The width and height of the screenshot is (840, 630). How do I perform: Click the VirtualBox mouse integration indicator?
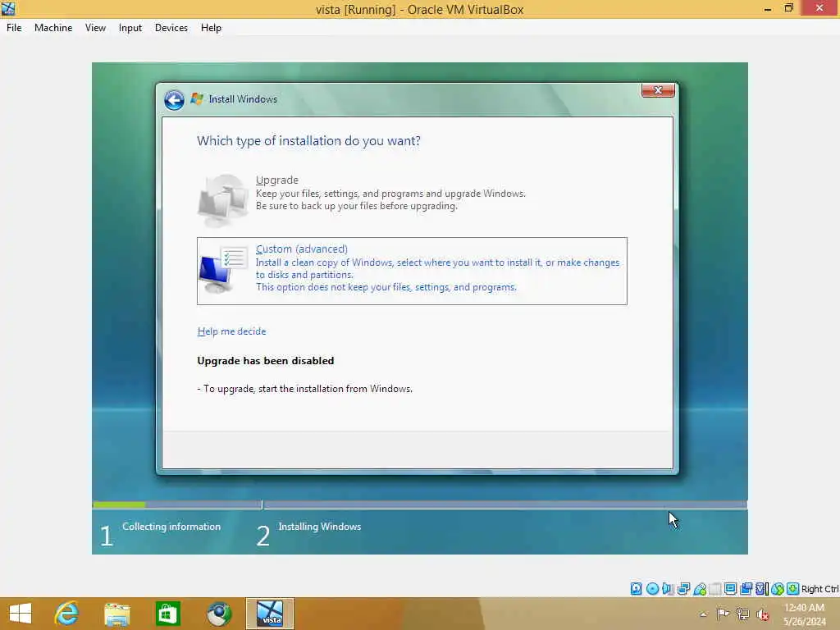point(778,589)
